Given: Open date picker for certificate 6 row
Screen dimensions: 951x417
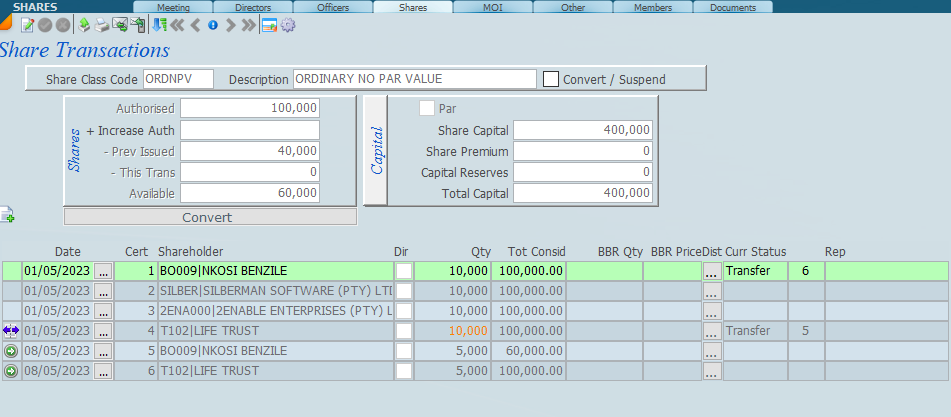Looking at the screenshot, I should pos(103,371).
